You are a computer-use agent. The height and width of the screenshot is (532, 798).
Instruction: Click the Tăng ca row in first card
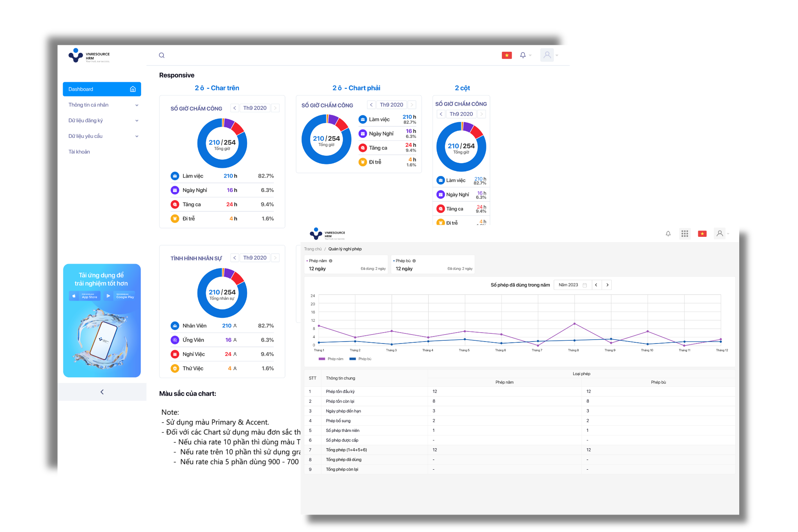pos(222,204)
